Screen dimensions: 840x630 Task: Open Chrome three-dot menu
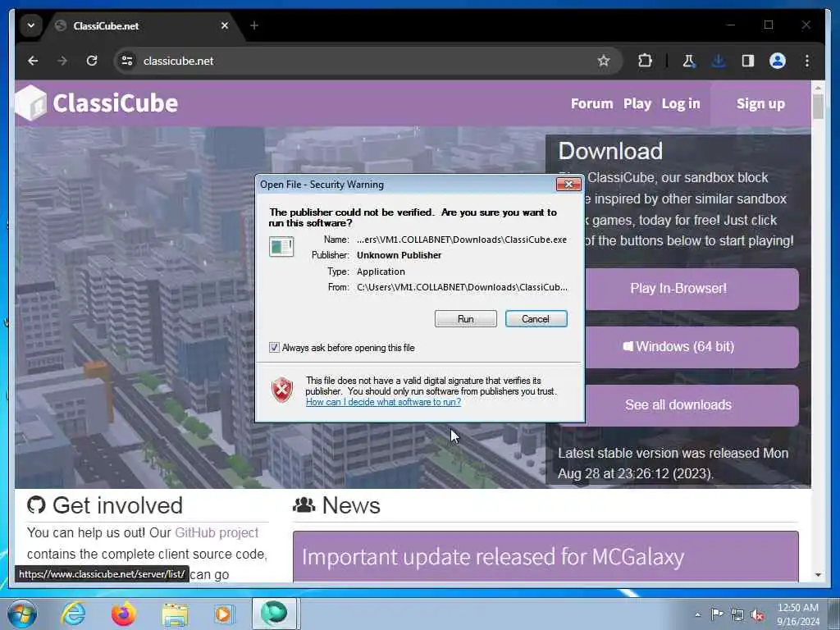coord(807,61)
